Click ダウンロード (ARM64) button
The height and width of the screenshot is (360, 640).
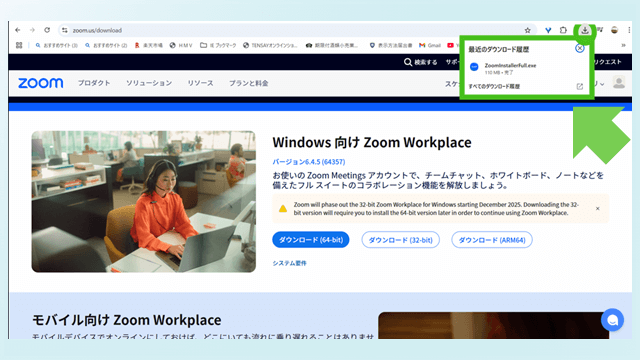pos(492,240)
